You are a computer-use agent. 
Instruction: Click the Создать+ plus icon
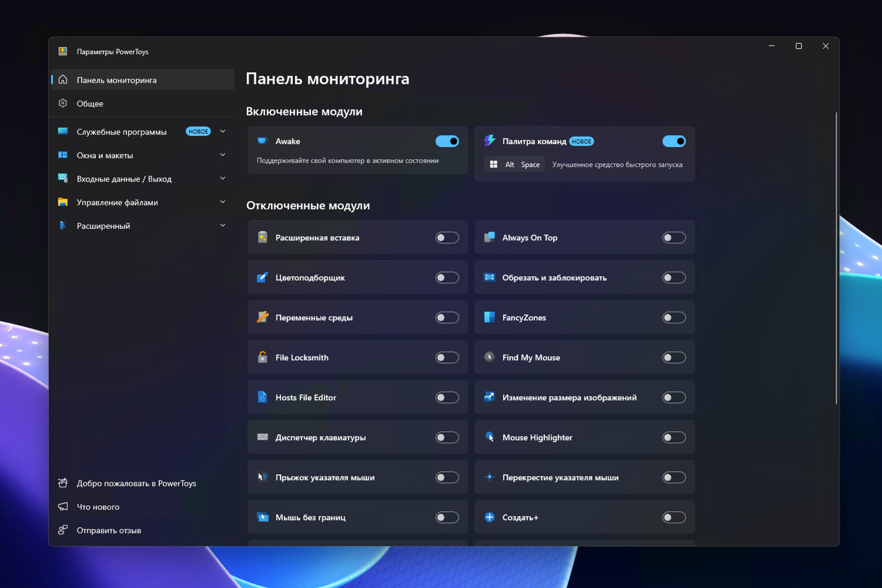point(489,517)
